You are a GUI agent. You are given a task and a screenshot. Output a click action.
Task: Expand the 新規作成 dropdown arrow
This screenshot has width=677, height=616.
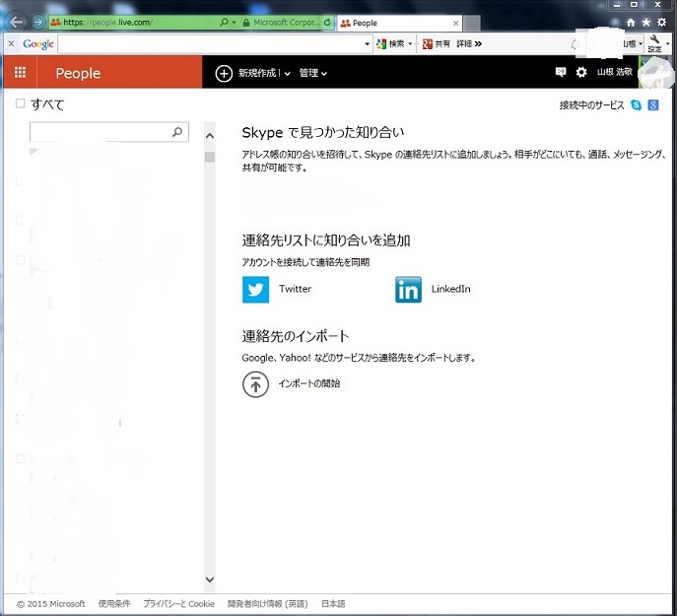(287, 74)
